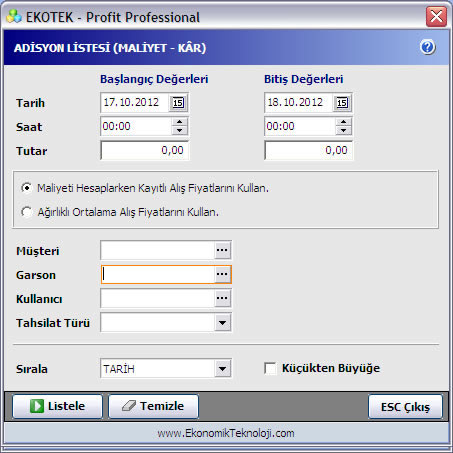The width and height of the screenshot is (453, 453).
Task: Open calendar picker for end date
Action: [342, 102]
